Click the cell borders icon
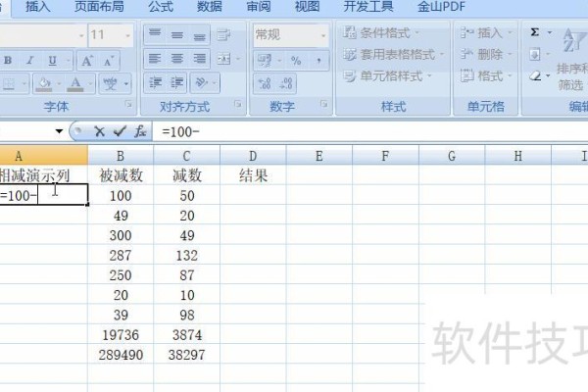 coord(9,83)
